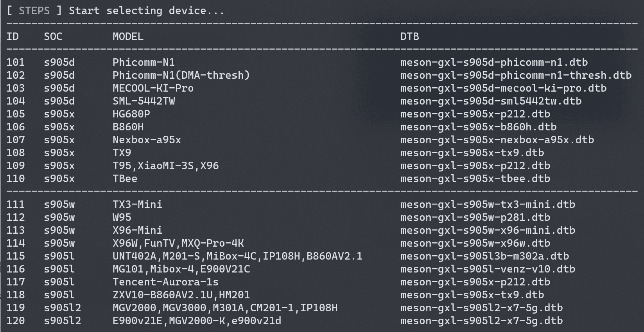Click the T95,XiaoMI-3S,X96 model text
Viewport: 644px width, 332px height.
click(166, 166)
